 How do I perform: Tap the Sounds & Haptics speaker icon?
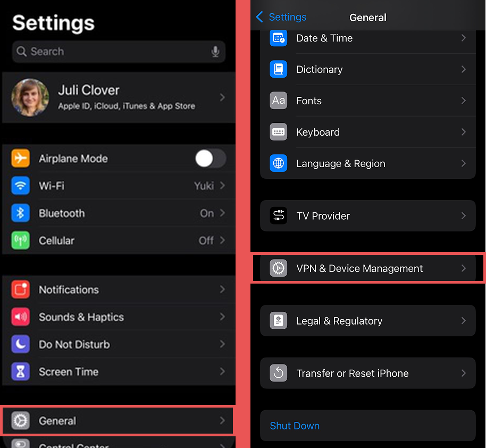click(x=20, y=317)
